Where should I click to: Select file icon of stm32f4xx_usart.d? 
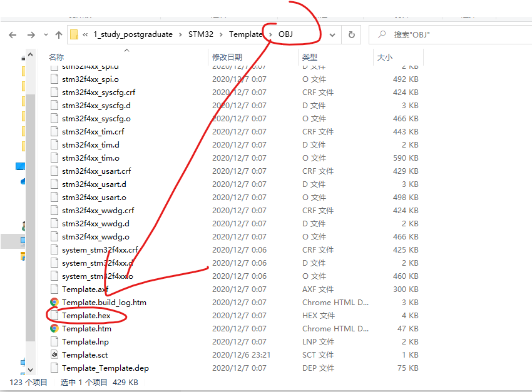click(x=54, y=184)
